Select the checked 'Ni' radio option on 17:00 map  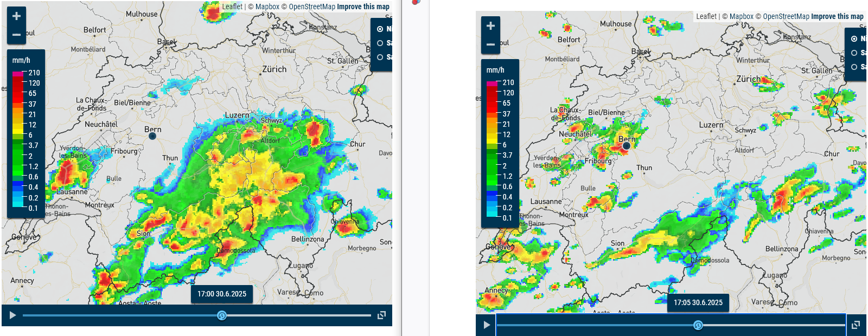(380, 29)
